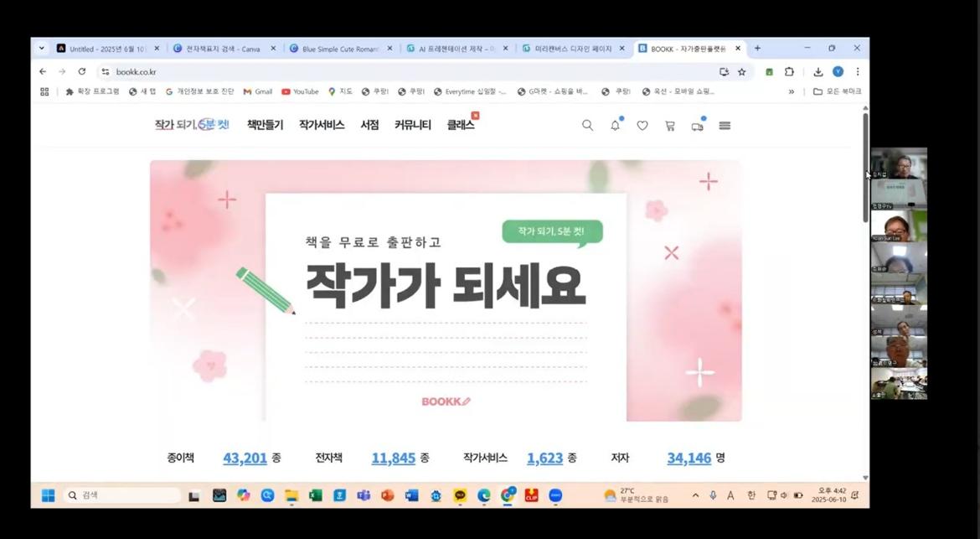Click the page vertical scrollbar
The image size is (980, 539).
click(x=865, y=168)
